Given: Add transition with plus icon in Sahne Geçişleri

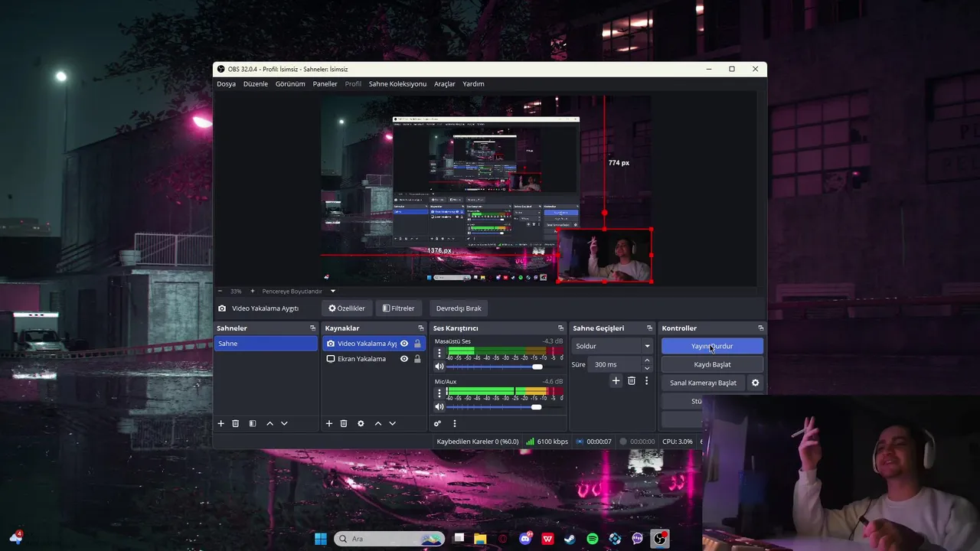Looking at the screenshot, I should [616, 380].
